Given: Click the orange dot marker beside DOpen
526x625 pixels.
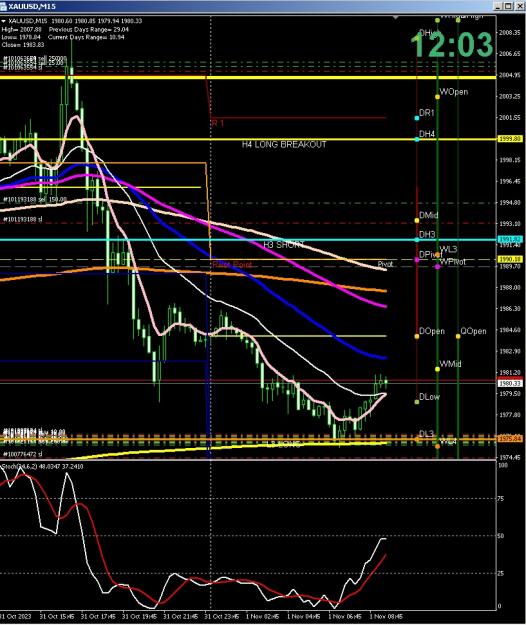Looking at the screenshot, I should pos(417,336).
